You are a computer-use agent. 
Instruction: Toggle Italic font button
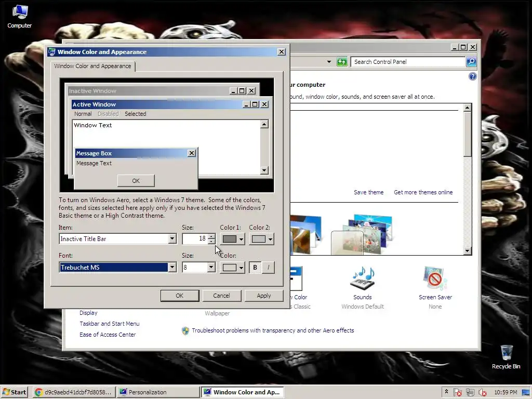268,268
